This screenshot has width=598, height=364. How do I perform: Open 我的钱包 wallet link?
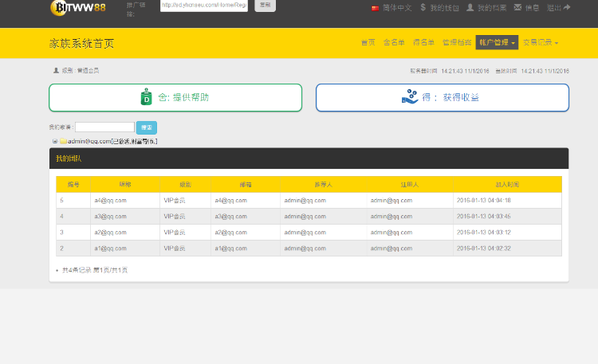coord(444,8)
